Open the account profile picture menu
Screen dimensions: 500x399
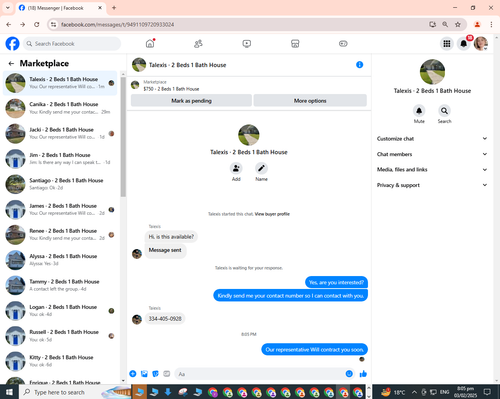click(x=481, y=44)
